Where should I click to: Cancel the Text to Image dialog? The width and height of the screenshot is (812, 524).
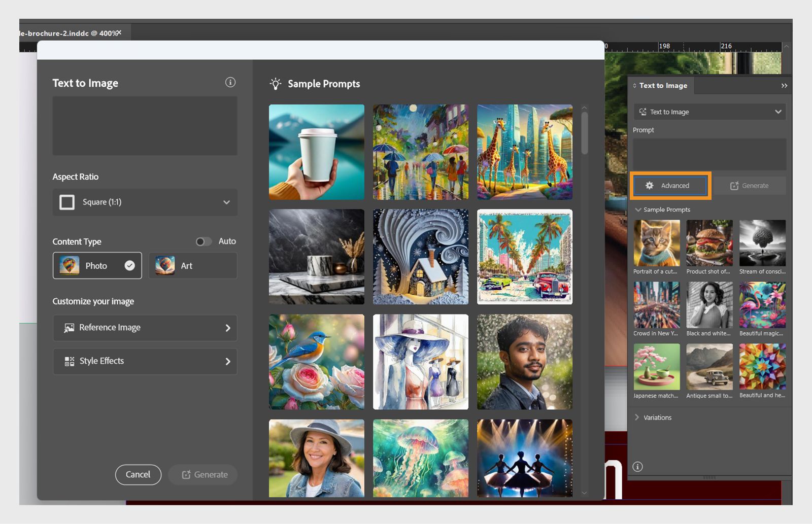click(138, 475)
